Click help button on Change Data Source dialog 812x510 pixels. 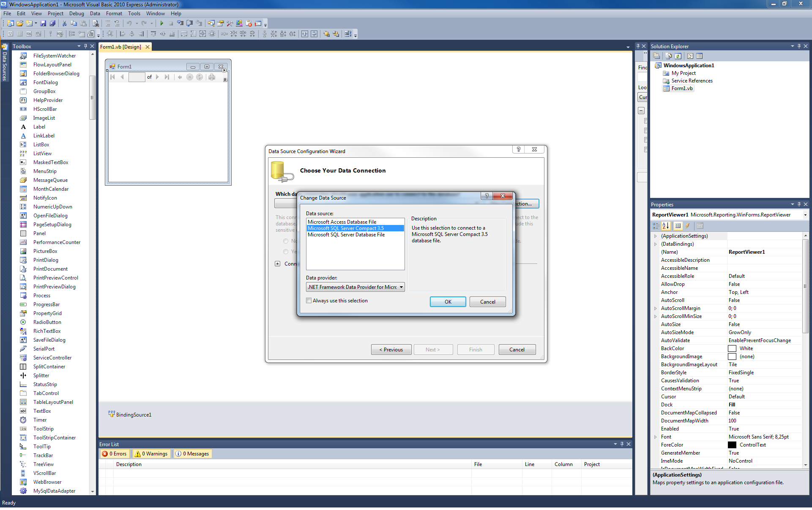click(x=487, y=196)
